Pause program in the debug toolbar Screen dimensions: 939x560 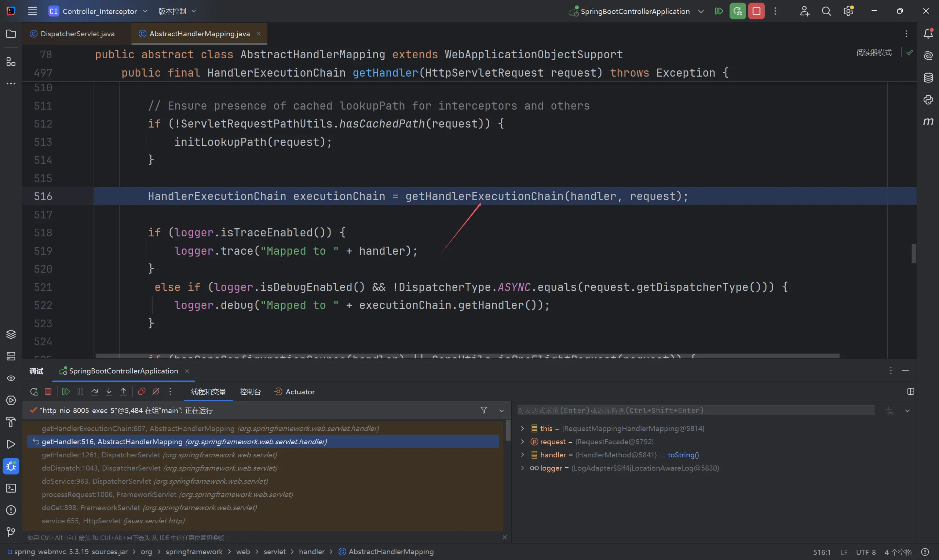click(80, 392)
